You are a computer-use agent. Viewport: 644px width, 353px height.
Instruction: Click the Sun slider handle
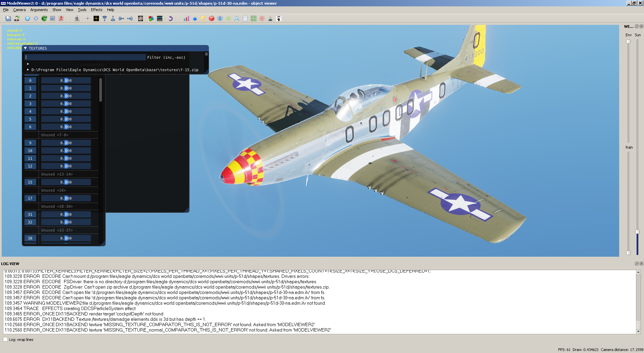637,232
